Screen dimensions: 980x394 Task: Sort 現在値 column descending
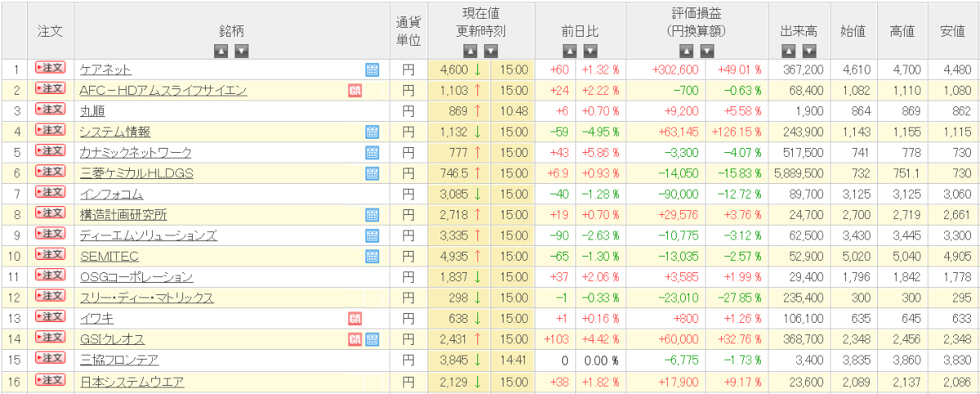point(491,51)
